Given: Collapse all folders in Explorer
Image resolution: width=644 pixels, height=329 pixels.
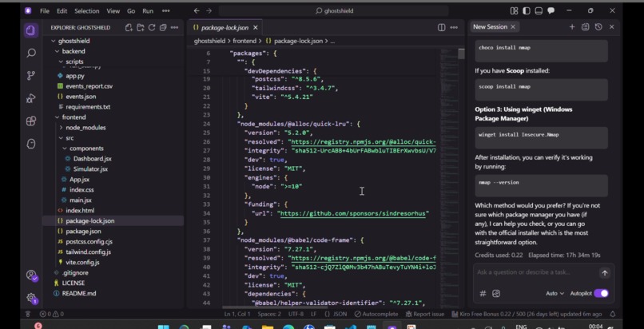Looking at the screenshot, I should pos(163,27).
